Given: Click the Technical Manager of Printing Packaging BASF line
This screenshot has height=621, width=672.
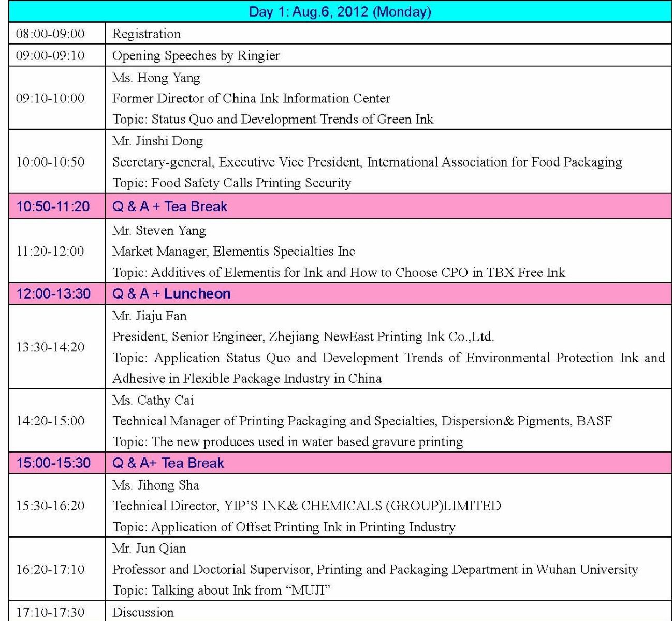Looking at the screenshot, I should (362, 421).
